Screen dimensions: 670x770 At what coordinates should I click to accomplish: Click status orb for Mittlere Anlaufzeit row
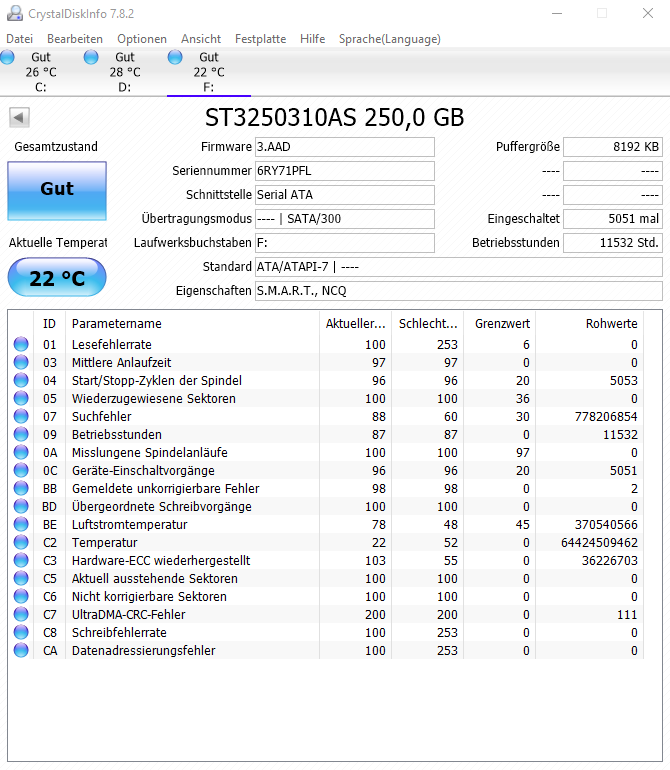coord(21,362)
